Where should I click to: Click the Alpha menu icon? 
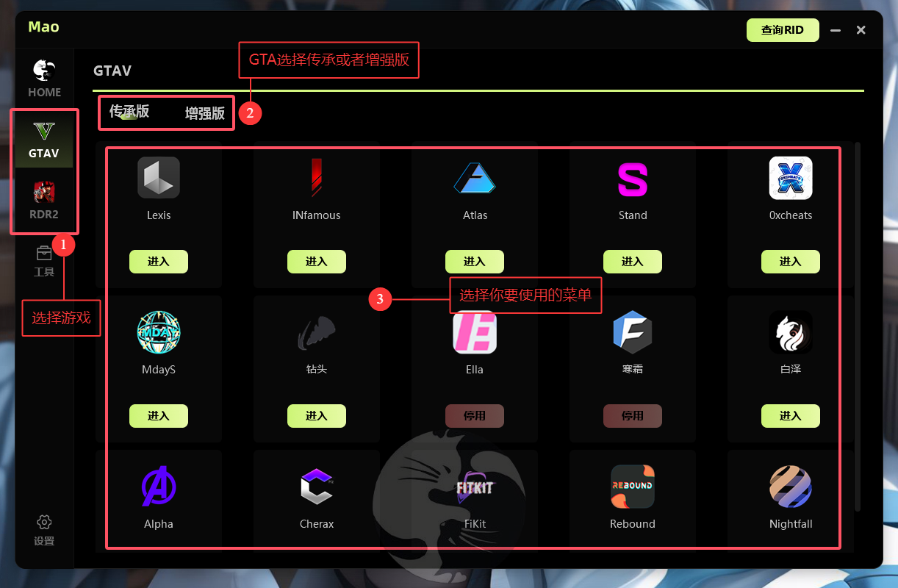coord(159,487)
